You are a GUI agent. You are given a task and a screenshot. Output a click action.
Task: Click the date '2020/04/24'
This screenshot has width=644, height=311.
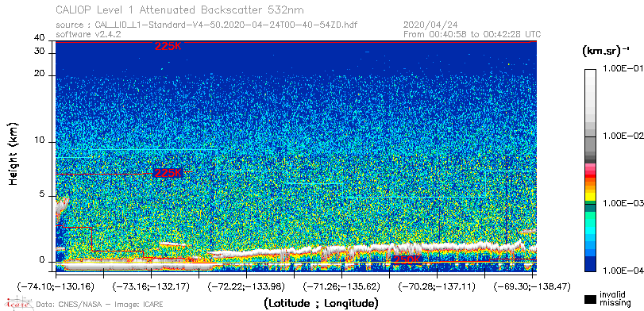430,25
